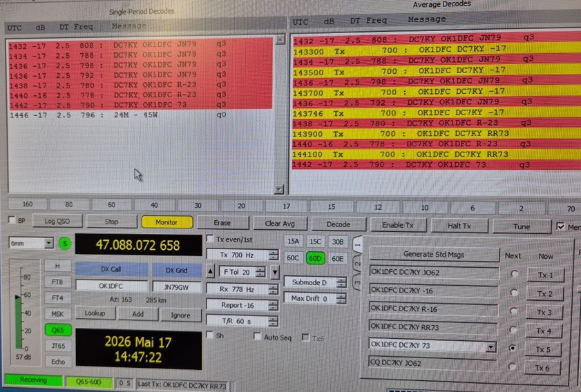Open the 6mm band dropdown
This screenshot has width=581, height=392.
click(49, 243)
